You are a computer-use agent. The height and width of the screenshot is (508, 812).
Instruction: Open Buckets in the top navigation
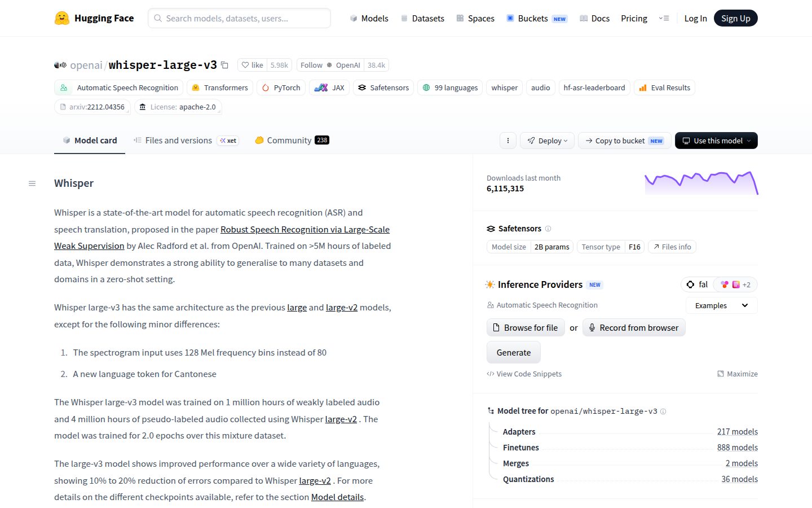[536, 18]
